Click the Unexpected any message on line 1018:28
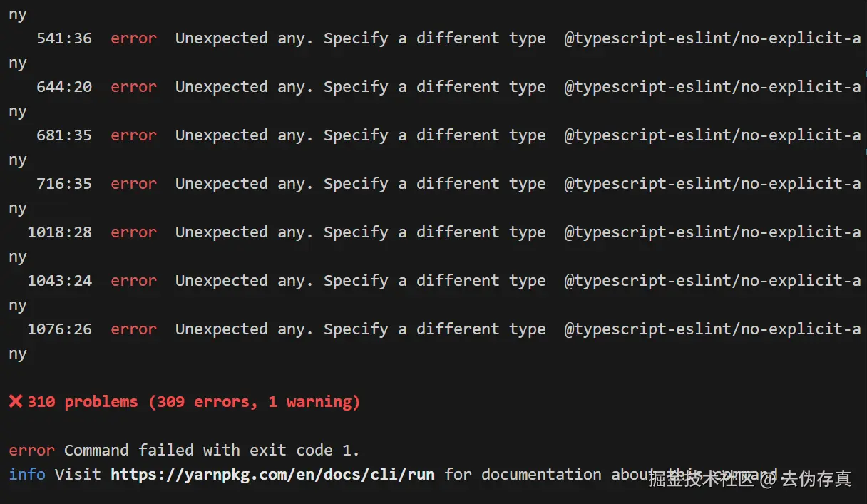Screen dimensions: 867x504 pyautogui.click(x=360, y=232)
